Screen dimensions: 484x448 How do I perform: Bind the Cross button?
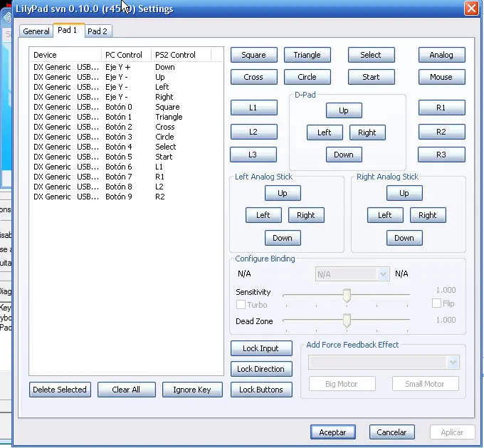pos(253,77)
